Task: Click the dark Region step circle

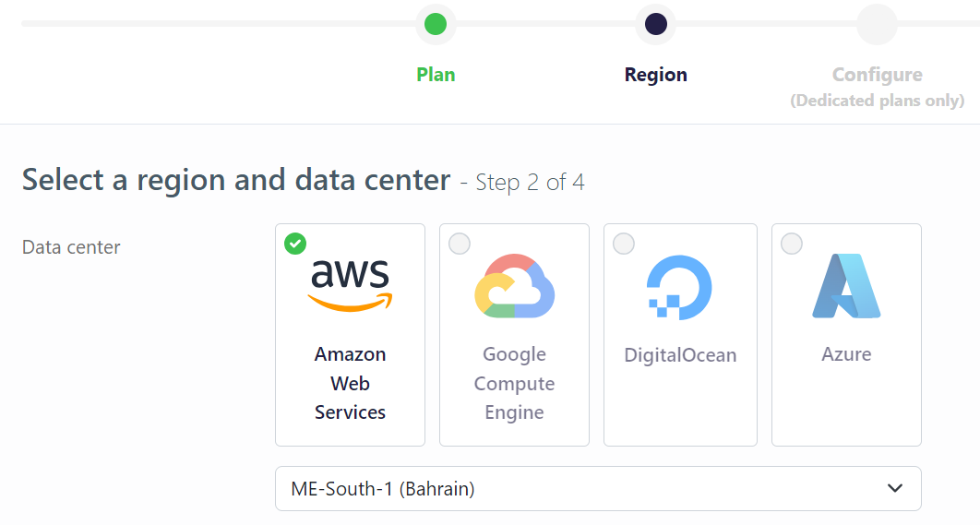Action: coord(656,24)
